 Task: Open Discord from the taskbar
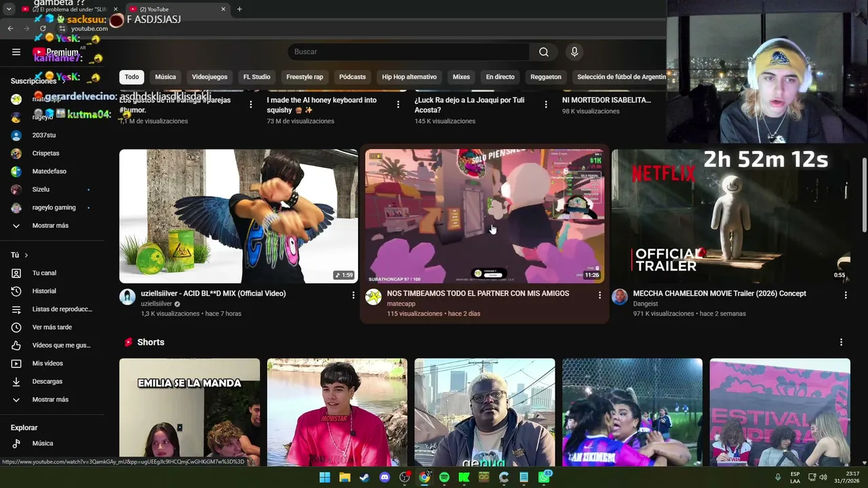pyautogui.click(x=384, y=477)
